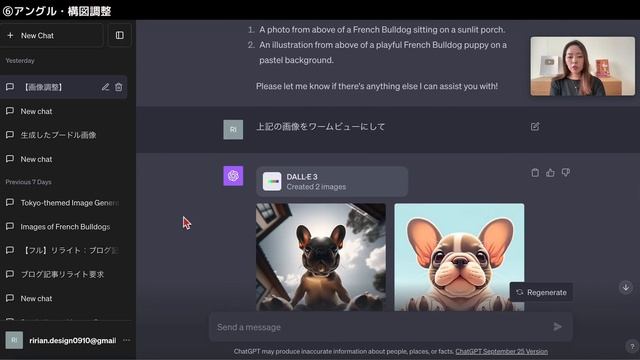The image size is (640, 360).
Task: Open the Images of French Bulldogs chat
Action: point(64,227)
